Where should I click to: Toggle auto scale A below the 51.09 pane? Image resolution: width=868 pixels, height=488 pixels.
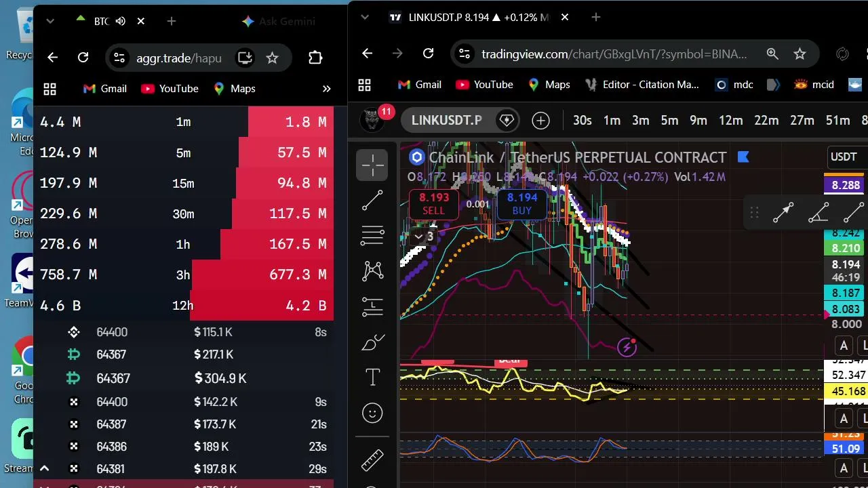[844, 468]
